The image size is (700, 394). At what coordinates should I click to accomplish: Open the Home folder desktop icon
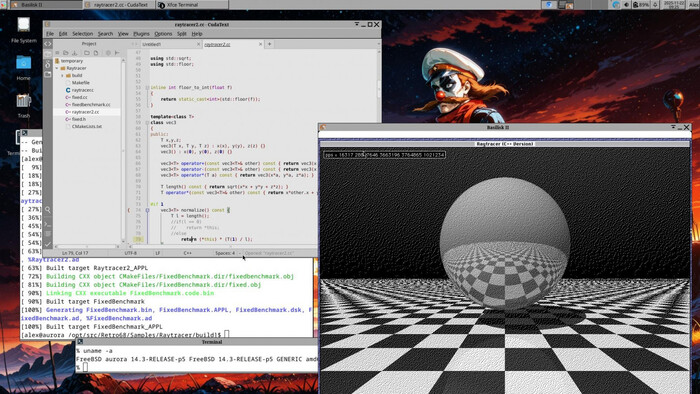[24, 67]
